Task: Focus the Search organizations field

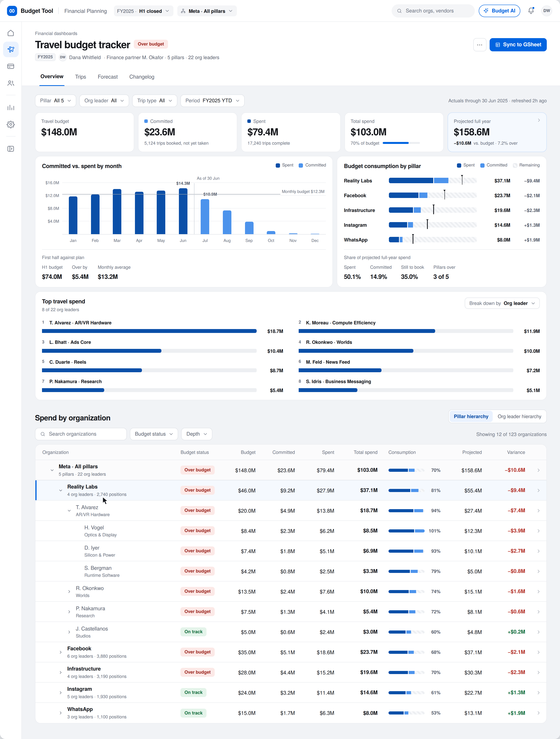Action: (81, 434)
